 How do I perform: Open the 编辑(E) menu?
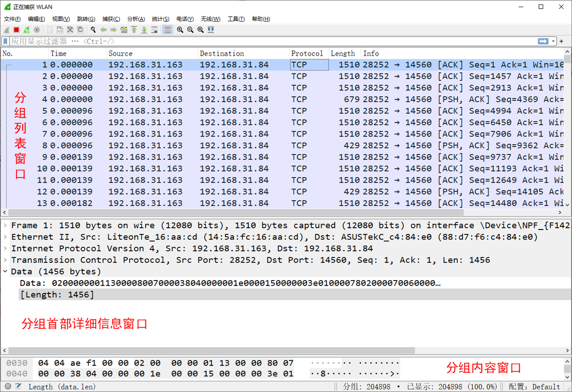36,19
